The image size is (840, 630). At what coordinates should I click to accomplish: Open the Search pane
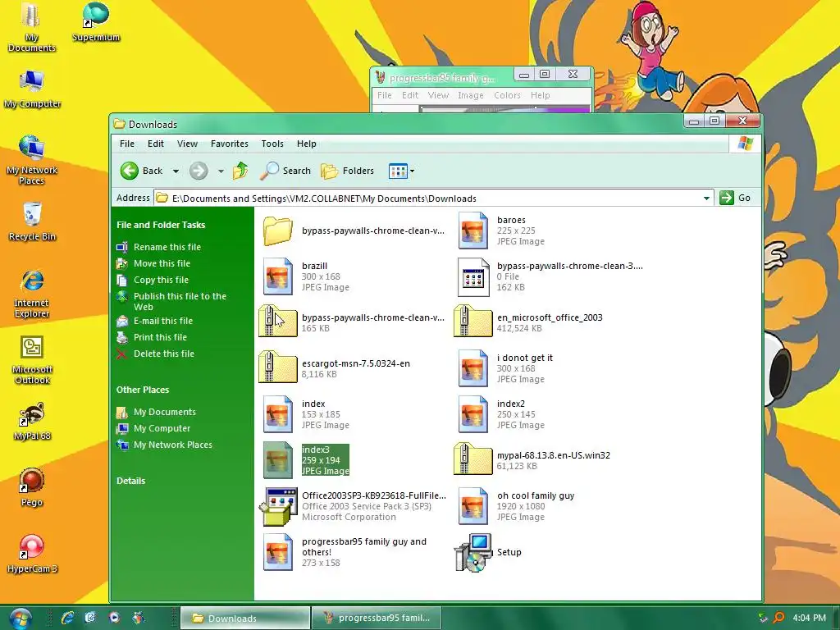[285, 171]
